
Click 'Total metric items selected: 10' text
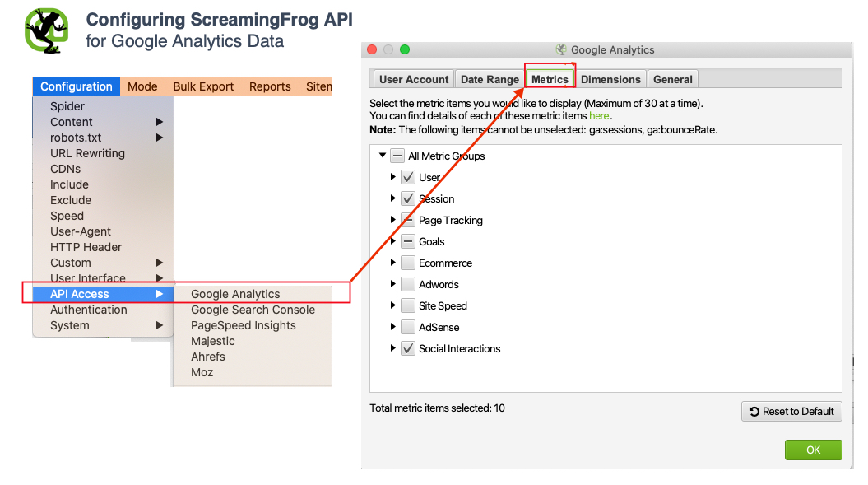438,408
